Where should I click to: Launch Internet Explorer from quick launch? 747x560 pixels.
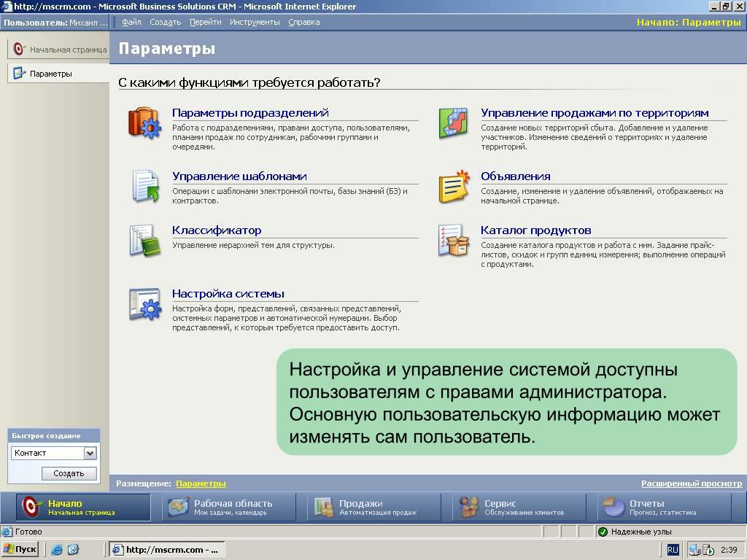[x=57, y=550]
